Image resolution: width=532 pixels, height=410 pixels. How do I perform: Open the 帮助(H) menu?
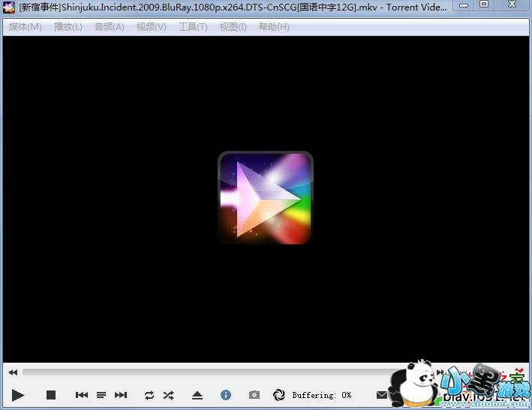[274, 27]
